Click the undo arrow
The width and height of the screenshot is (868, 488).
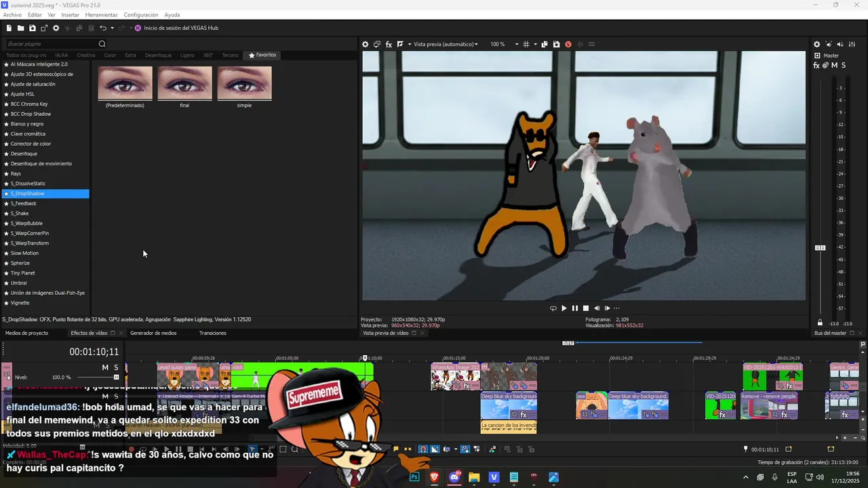pyautogui.click(x=103, y=28)
